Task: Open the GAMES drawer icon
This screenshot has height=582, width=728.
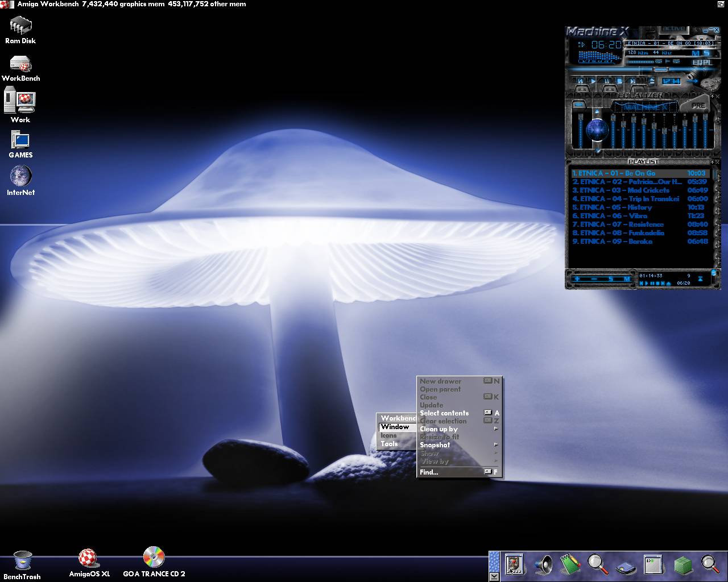Action: point(20,140)
